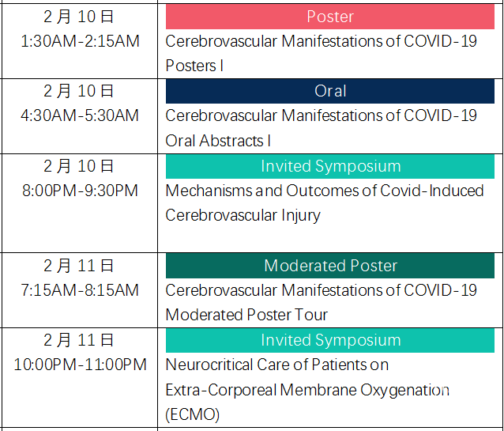The image size is (504, 431).
Task: Select the navy Oral session banner
Action: tap(329, 91)
